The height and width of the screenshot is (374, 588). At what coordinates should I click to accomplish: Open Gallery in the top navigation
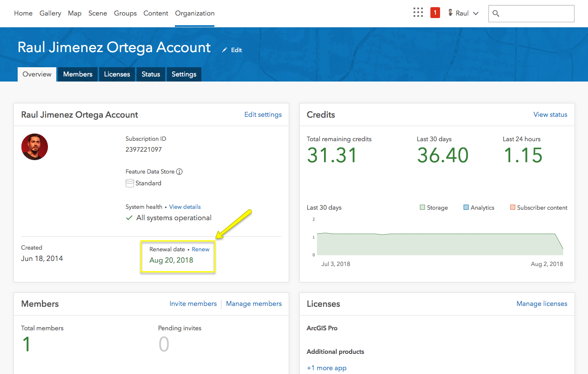(50, 13)
